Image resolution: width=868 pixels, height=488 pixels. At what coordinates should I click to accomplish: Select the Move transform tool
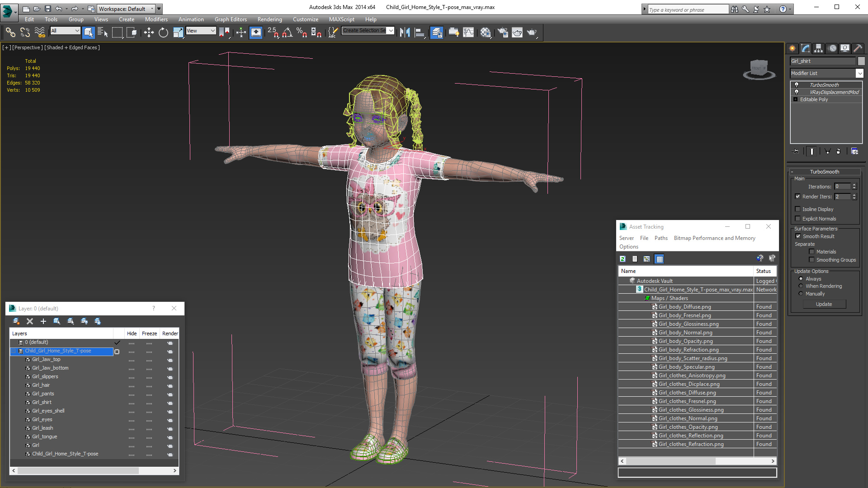(149, 32)
